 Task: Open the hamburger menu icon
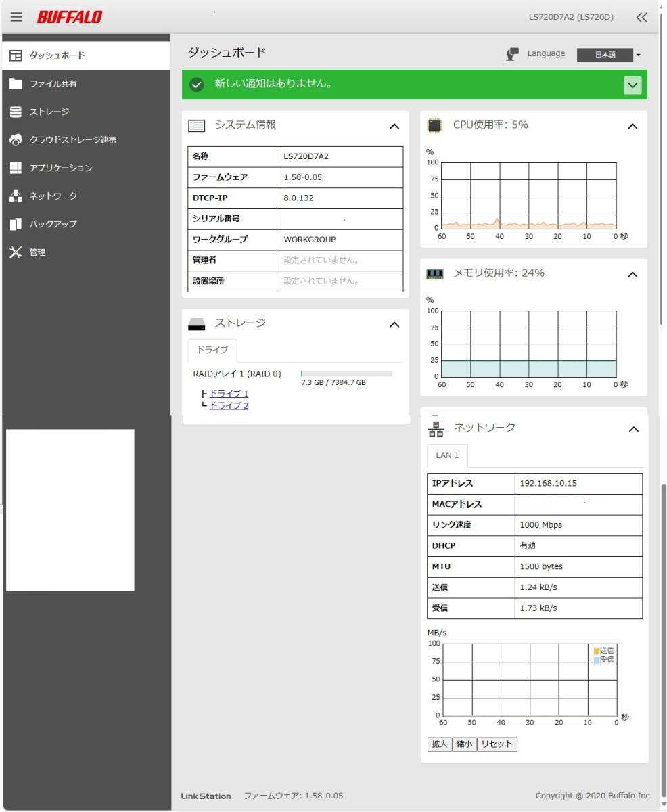pyautogui.click(x=16, y=17)
